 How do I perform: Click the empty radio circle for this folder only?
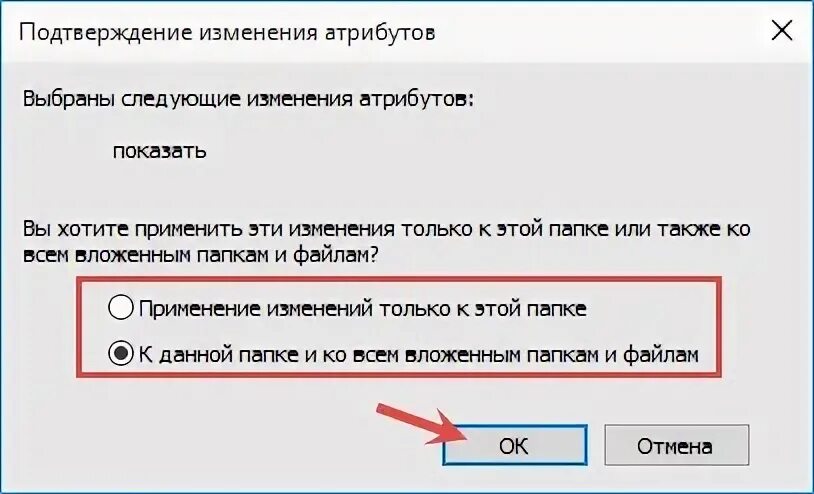[120, 307]
